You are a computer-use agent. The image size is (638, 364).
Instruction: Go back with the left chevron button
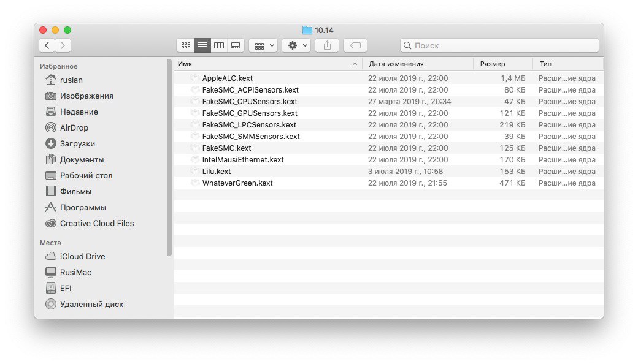click(x=47, y=45)
